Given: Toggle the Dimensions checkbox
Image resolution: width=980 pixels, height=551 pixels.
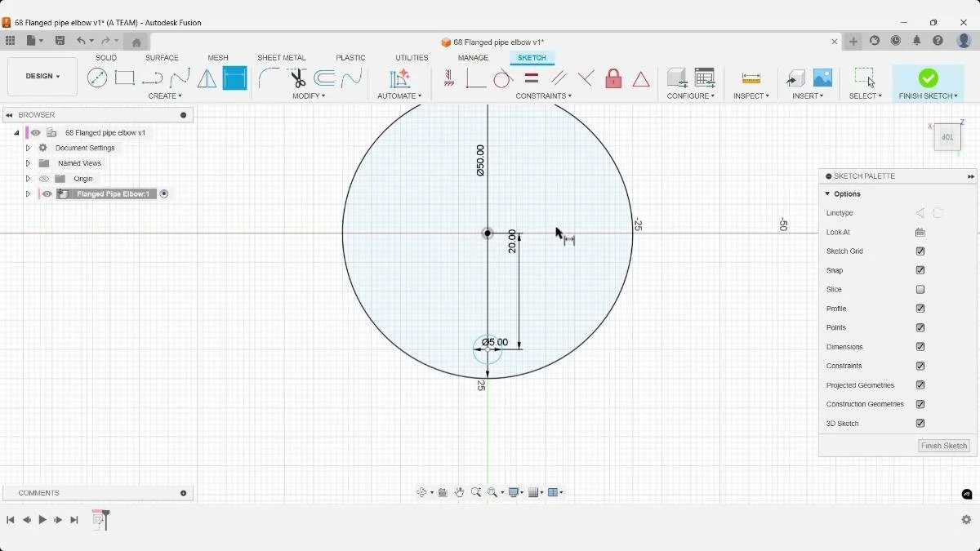Looking at the screenshot, I should point(920,347).
